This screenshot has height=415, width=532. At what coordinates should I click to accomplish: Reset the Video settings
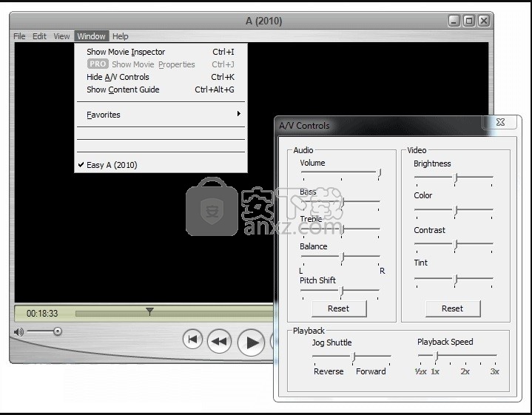click(453, 308)
